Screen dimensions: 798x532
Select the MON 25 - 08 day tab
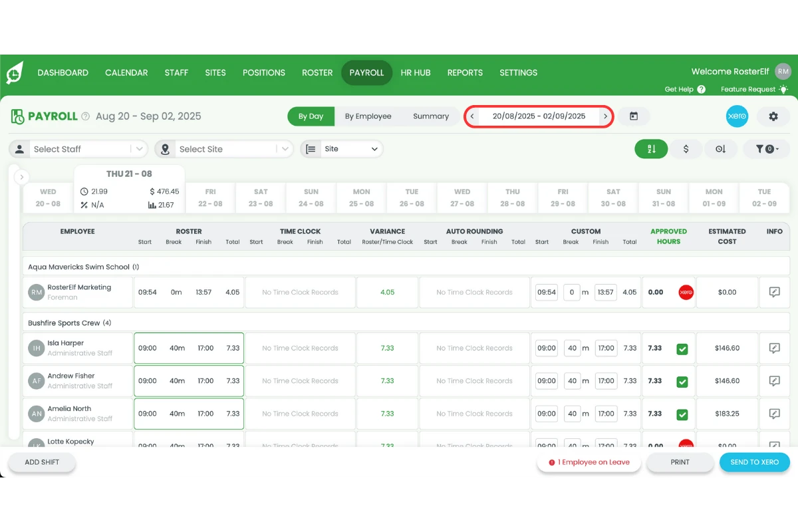coord(361,198)
